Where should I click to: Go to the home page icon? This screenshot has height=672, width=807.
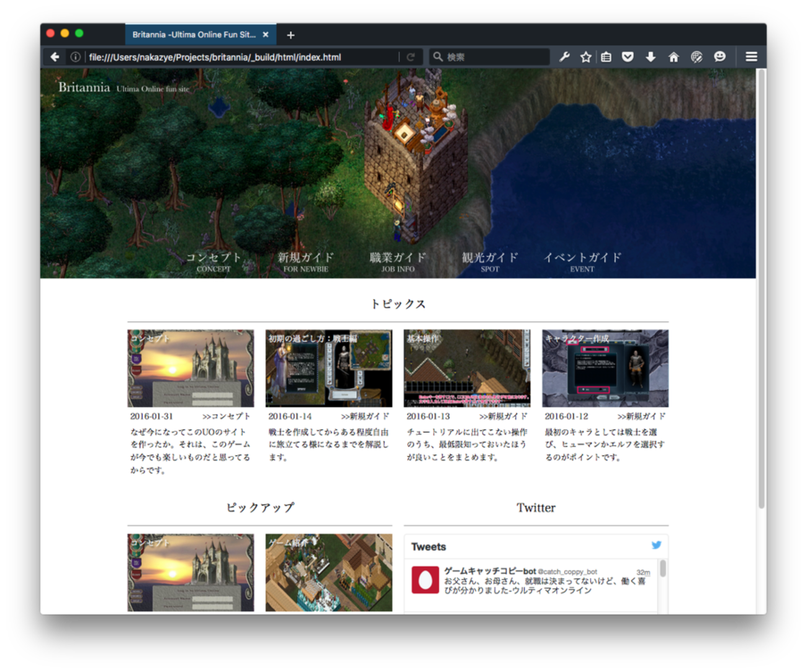[x=674, y=57]
